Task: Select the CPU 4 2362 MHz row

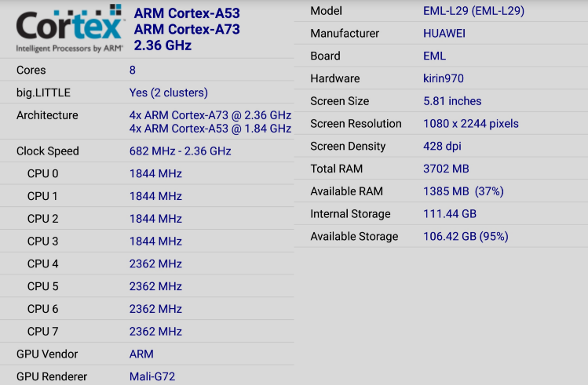Action: point(147,263)
